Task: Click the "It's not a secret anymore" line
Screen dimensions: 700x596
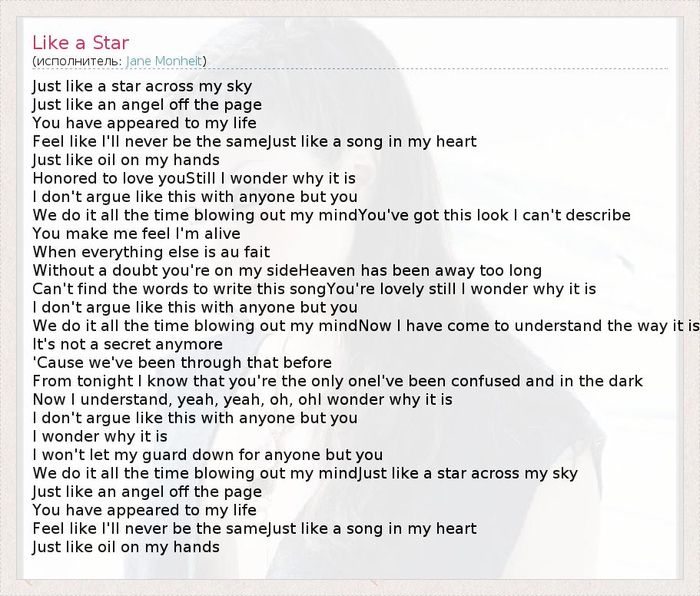Action: [128, 344]
